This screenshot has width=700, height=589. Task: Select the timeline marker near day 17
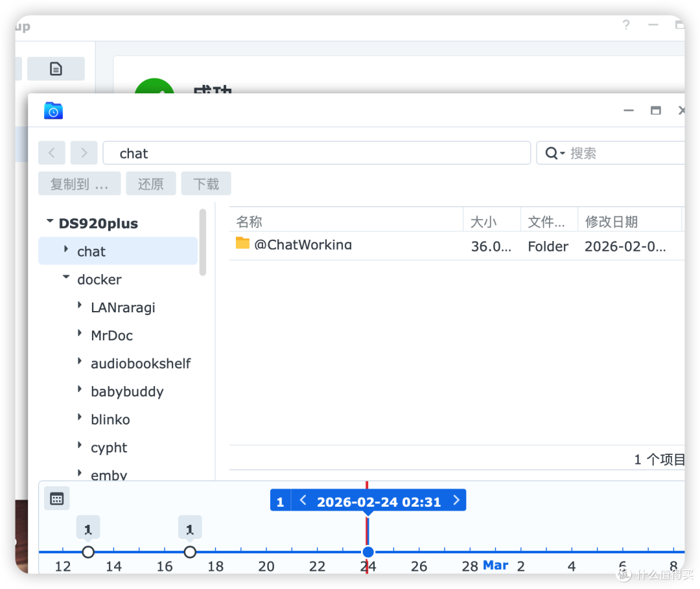point(190,552)
